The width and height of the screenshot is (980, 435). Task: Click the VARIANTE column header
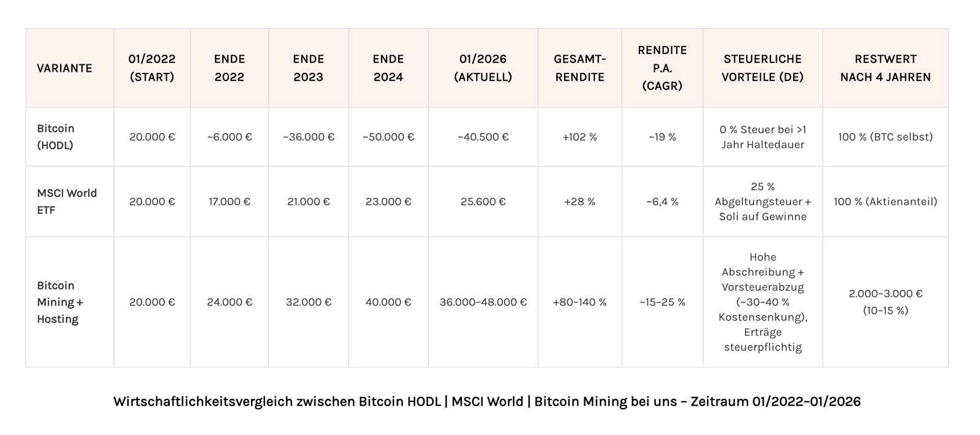[x=64, y=68]
